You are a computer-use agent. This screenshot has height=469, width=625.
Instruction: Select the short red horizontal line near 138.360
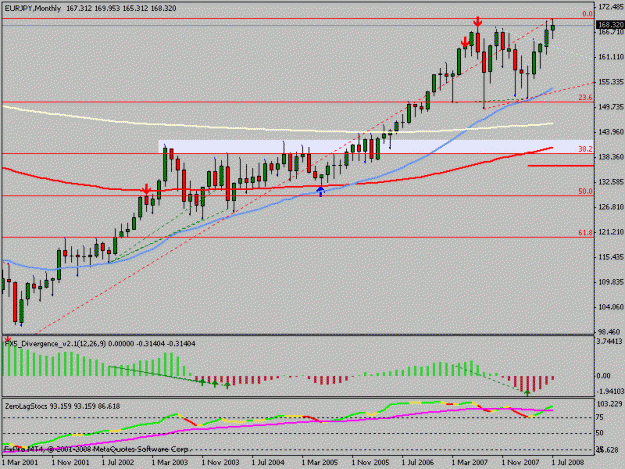[x=560, y=165]
